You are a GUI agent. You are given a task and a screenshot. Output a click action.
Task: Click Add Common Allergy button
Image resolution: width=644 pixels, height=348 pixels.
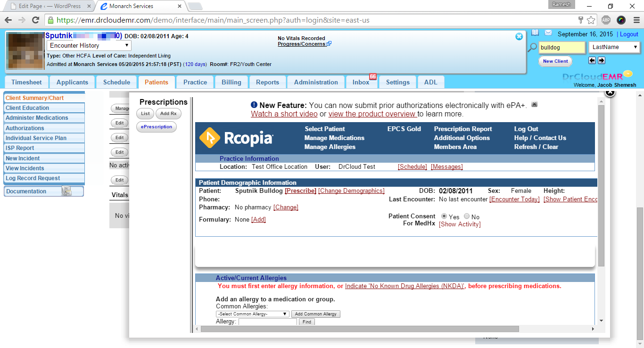coord(315,314)
